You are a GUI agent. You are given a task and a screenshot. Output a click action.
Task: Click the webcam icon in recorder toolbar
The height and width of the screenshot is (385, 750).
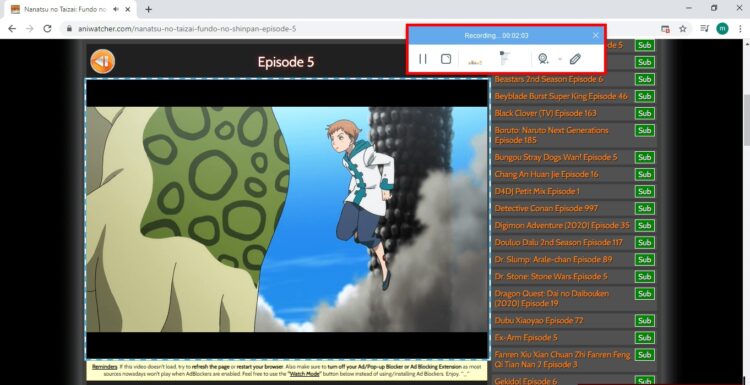click(x=543, y=59)
